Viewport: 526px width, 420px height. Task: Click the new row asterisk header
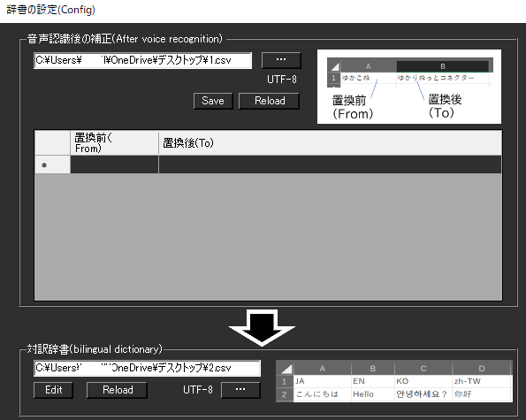point(52,164)
